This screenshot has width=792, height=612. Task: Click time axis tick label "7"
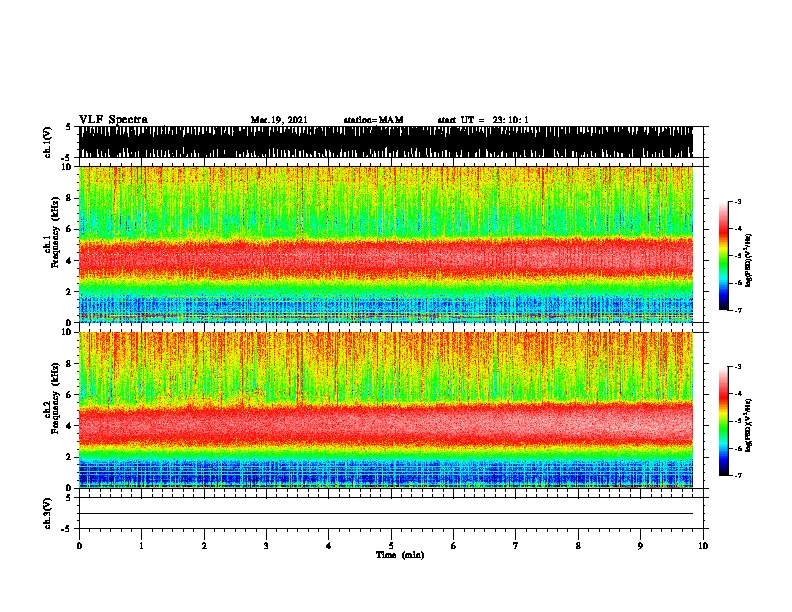516,546
